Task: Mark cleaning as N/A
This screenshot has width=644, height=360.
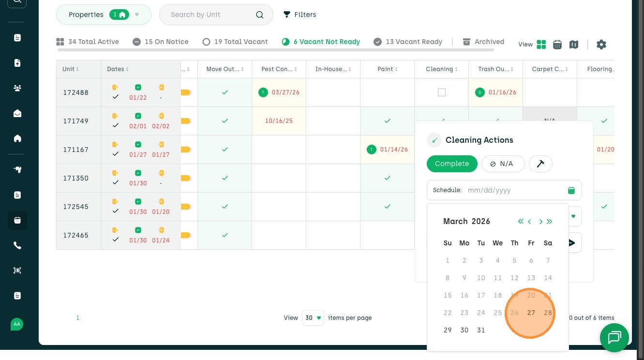Action: 503,164
